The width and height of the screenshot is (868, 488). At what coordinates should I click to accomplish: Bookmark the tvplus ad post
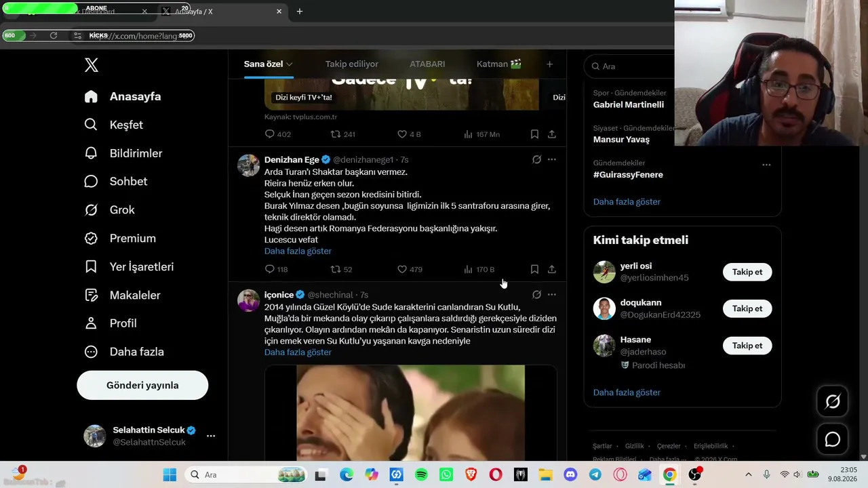pos(534,134)
